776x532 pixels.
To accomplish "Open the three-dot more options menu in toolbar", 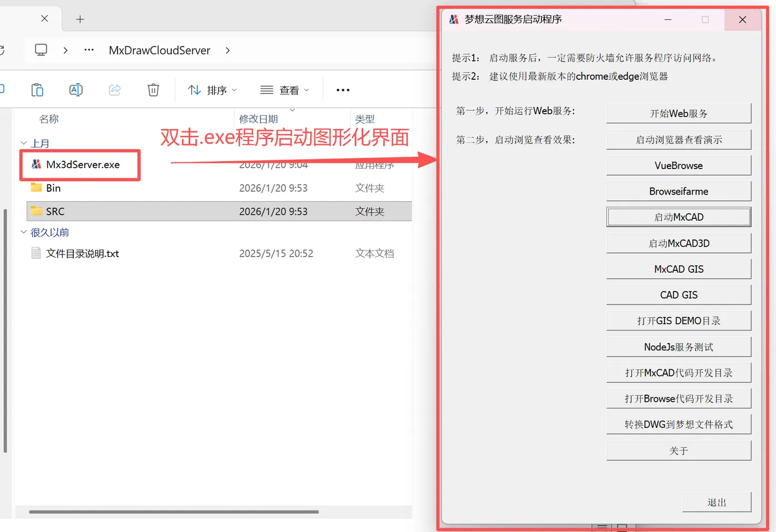I will (x=343, y=90).
